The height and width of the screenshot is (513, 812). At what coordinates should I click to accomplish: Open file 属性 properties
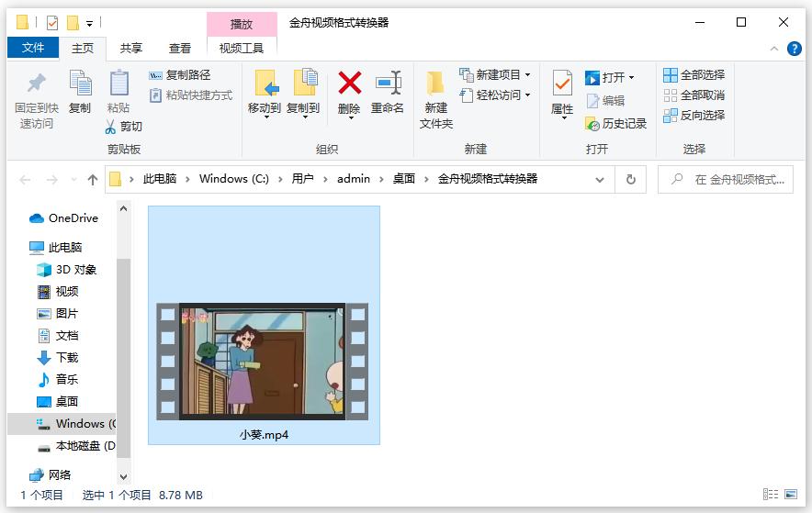point(562,94)
